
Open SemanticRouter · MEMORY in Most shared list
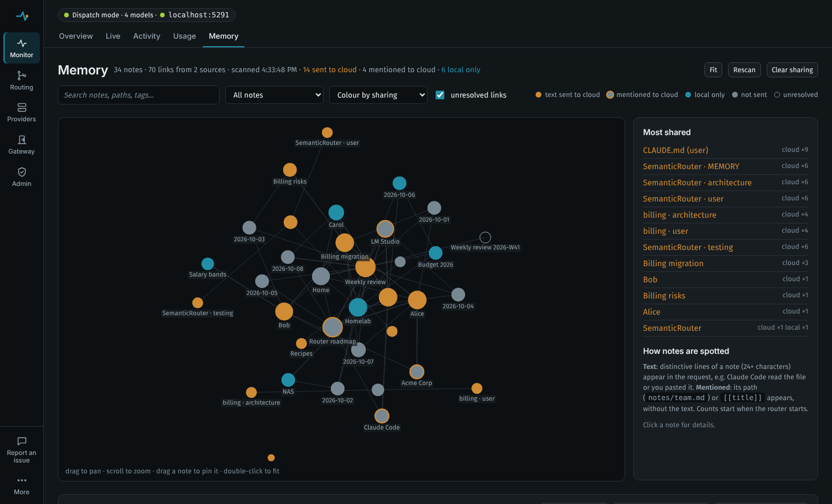click(726, 166)
